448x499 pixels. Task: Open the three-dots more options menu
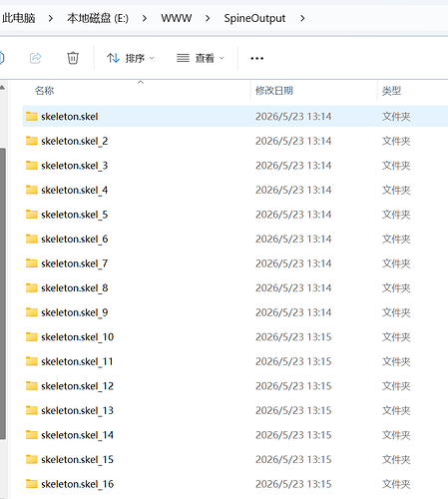click(256, 58)
